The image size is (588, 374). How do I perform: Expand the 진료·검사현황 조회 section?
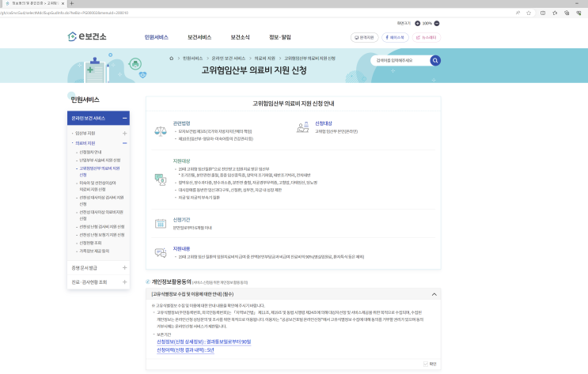tap(124, 281)
